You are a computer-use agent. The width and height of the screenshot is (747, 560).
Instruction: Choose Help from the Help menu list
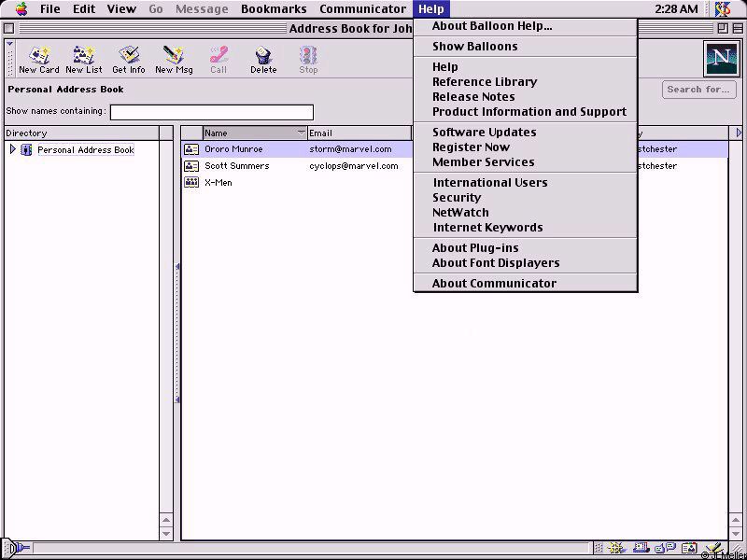pyautogui.click(x=526, y=67)
